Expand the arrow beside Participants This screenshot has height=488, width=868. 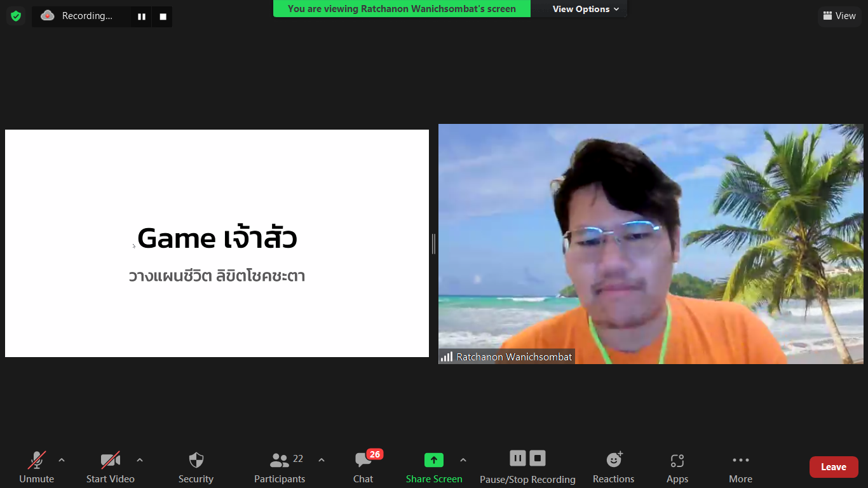click(322, 460)
